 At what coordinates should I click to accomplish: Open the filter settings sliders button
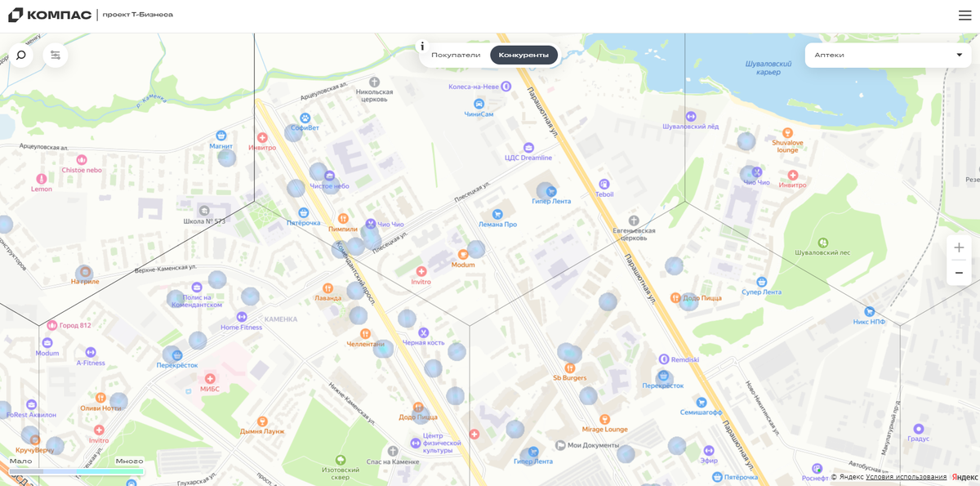pyautogui.click(x=56, y=55)
